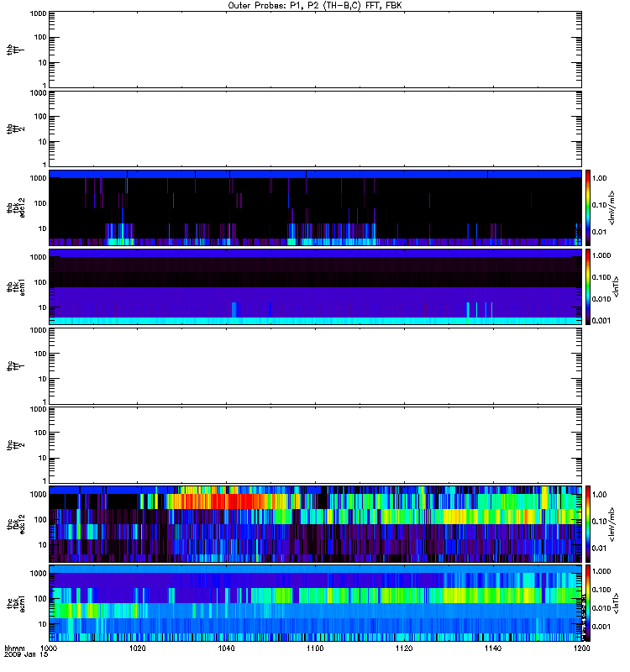Viewport: 630px width, 672px height.
Task: Click '0.001' on the thc scm1 color scale
Action: pyautogui.click(x=601, y=627)
